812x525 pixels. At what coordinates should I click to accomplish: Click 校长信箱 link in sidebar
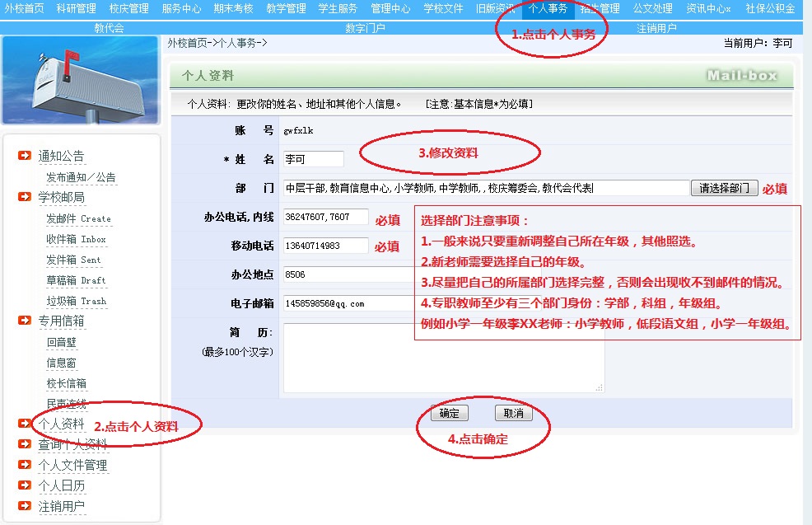[x=66, y=383]
